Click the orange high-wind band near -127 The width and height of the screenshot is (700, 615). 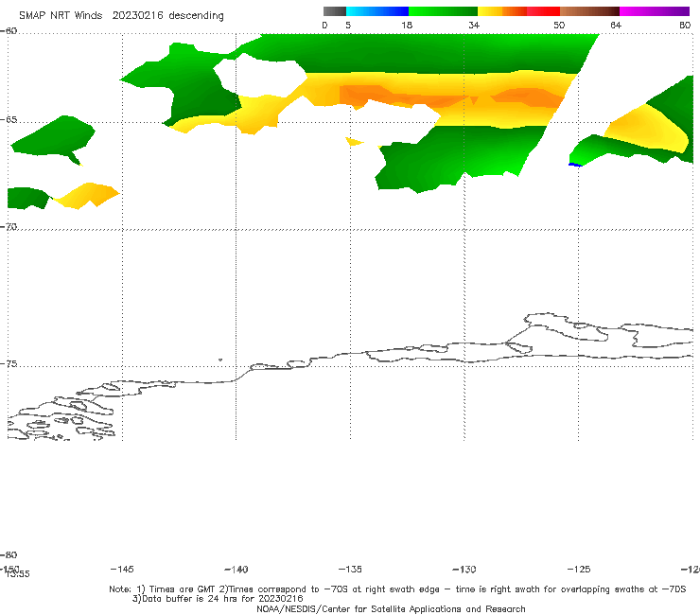tap(527, 97)
